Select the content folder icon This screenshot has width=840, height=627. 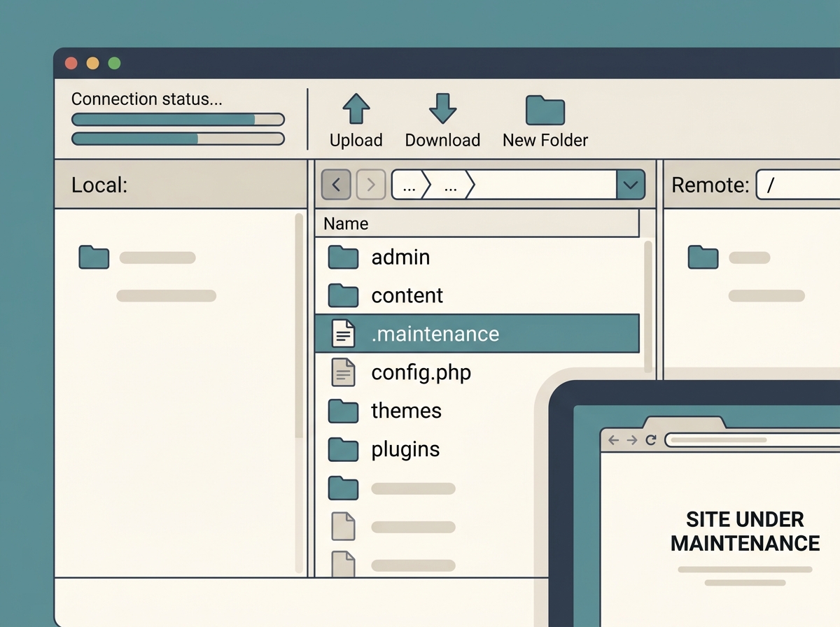(x=343, y=296)
